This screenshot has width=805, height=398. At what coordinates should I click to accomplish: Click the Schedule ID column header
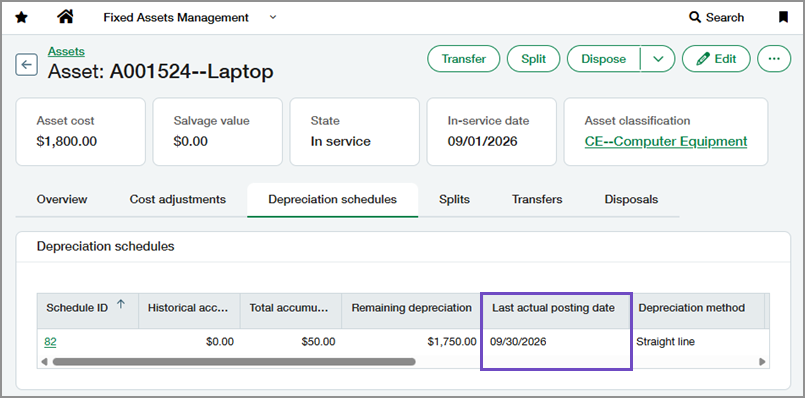coord(87,311)
